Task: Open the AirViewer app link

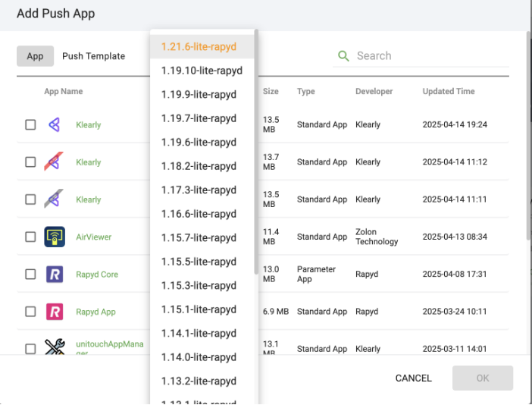Action: tap(94, 237)
